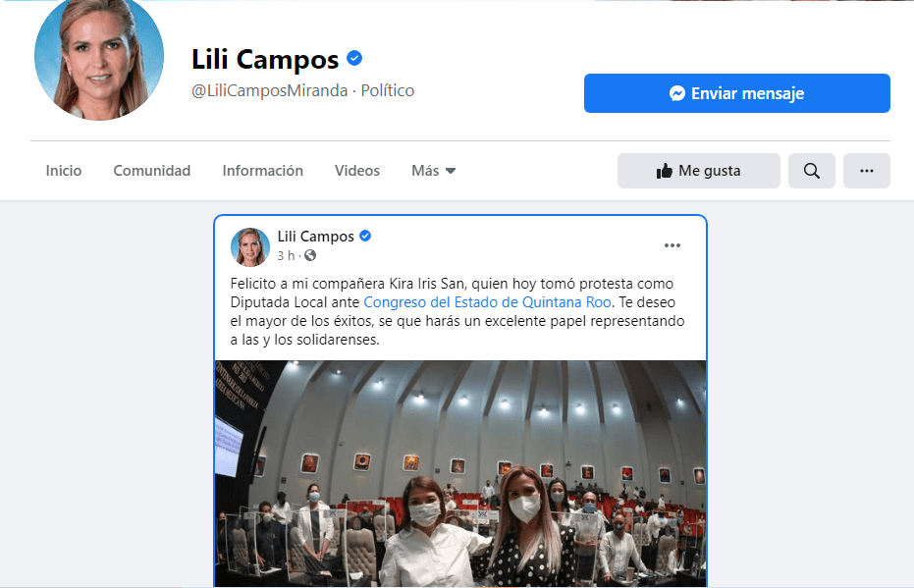
Task: Click the Lili Campos post author name
Action: [x=315, y=236]
